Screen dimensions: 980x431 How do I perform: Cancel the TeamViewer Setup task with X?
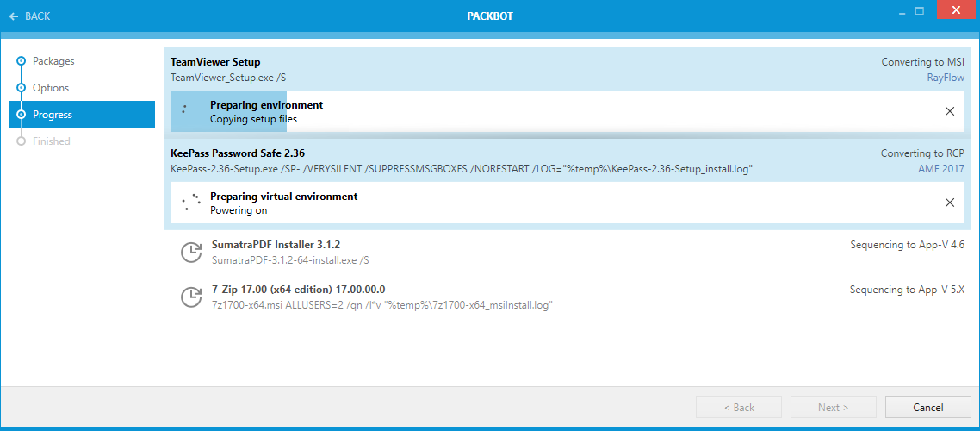949,111
